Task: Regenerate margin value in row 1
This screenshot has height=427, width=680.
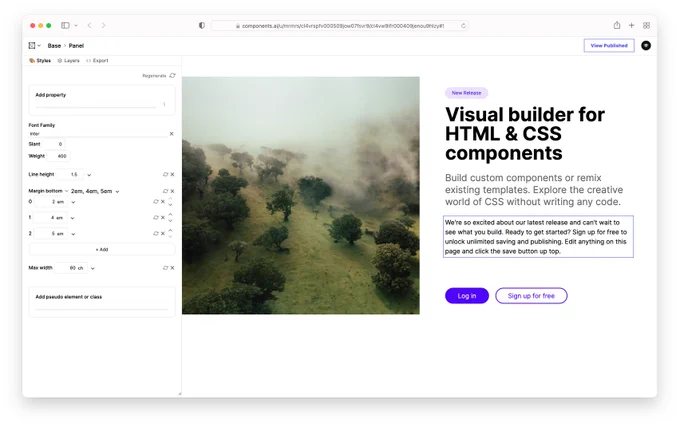Action: pos(156,218)
